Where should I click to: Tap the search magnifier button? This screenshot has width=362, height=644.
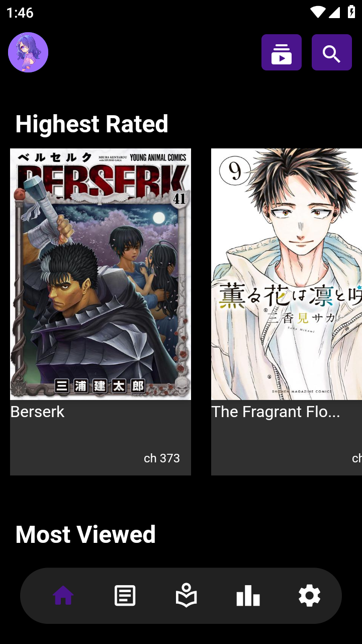click(x=332, y=52)
